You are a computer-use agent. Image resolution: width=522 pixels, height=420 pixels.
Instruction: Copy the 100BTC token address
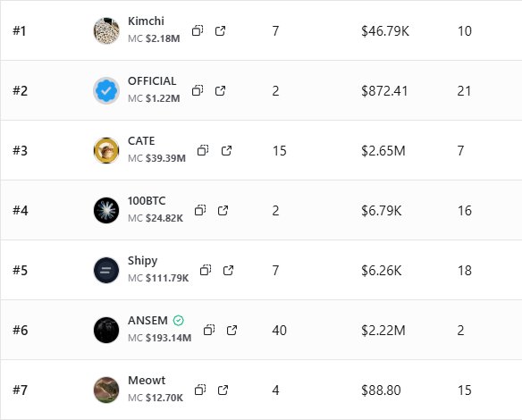coord(200,210)
